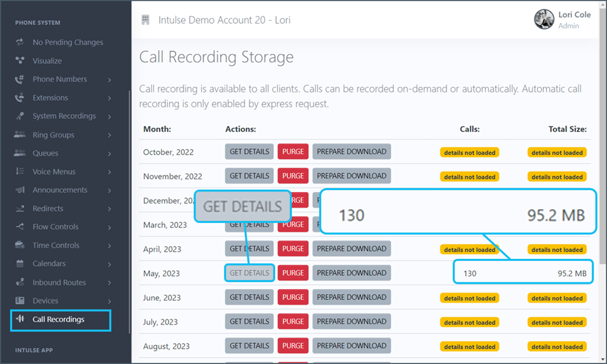The width and height of the screenshot is (607, 364).
Task: Click the Phone Numbers sidebar icon
Action: (20, 80)
